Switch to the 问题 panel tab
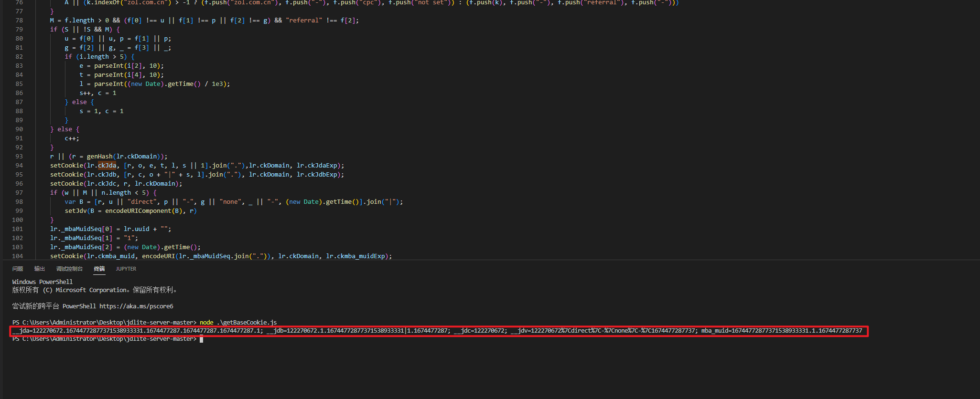980x399 pixels. [x=18, y=269]
